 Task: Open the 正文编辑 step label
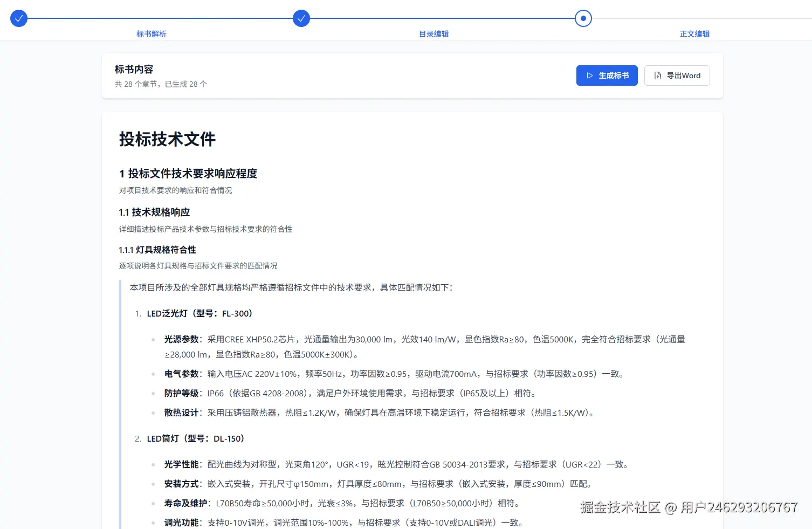[x=694, y=34]
